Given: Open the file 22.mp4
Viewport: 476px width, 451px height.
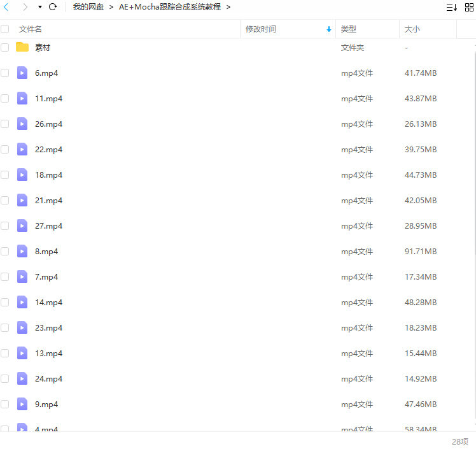Looking at the screenshot, I should 48,150.
